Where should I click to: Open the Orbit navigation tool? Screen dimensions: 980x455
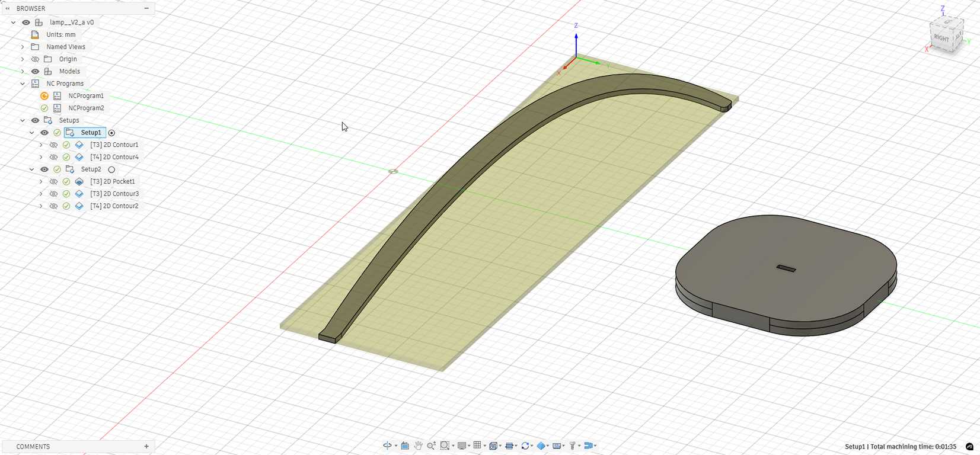pyautogui.click(x=387, y=446)
